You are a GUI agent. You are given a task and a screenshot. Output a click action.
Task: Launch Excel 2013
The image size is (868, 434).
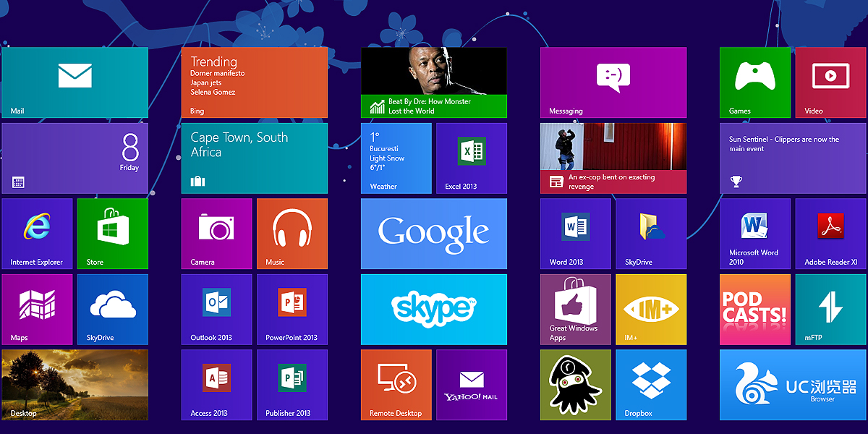[x=472, y=158]
